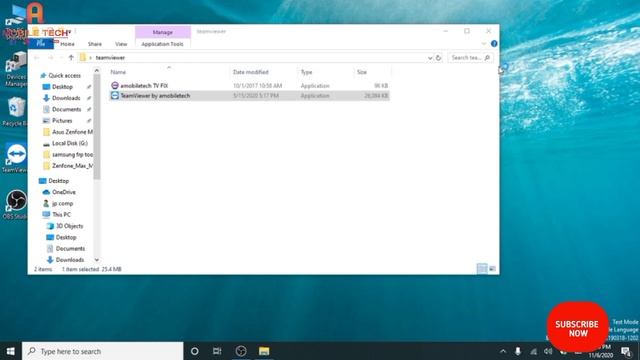This screenshot has width=640, height=360.
Task: Switch to Details view layout
Action: pyautogui.click(x=482, y=269)
